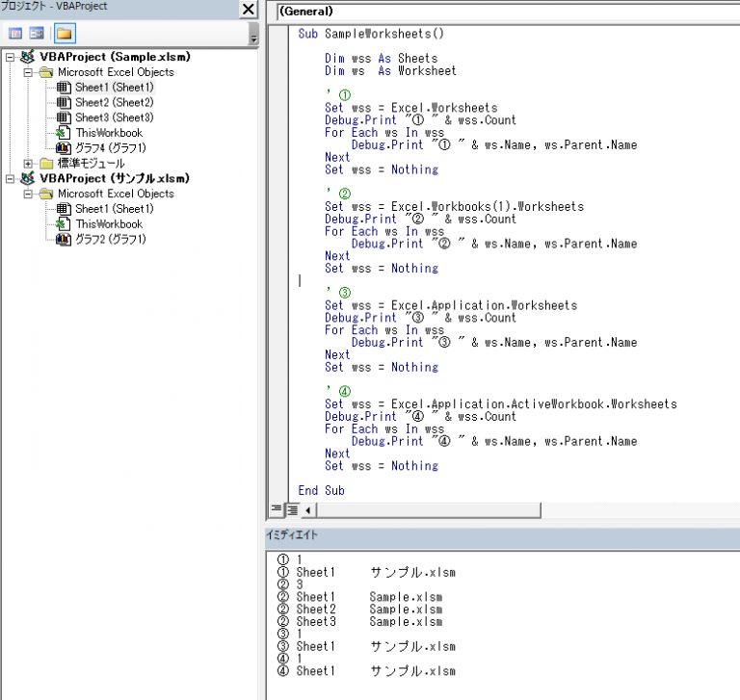Click the project toolbar overflow arrow

click(254, 34)
